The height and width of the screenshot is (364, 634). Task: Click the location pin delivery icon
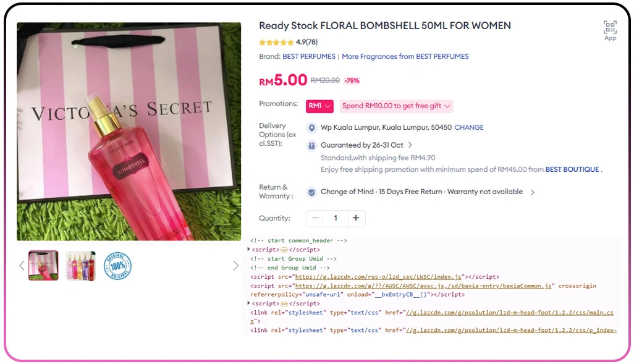click(x=311, y=128)
